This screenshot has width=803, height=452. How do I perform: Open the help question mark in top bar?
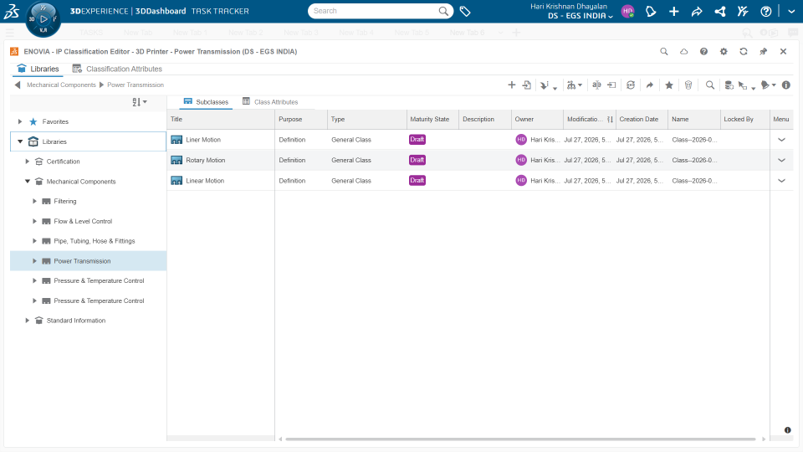[x=766, y=11]
